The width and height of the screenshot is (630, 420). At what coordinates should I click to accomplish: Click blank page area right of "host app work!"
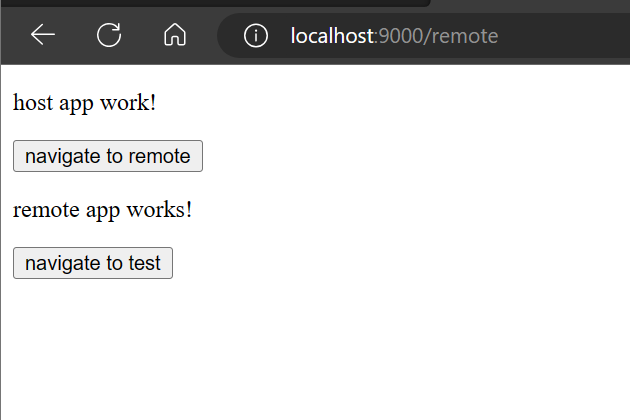click(x=362, y=102)
